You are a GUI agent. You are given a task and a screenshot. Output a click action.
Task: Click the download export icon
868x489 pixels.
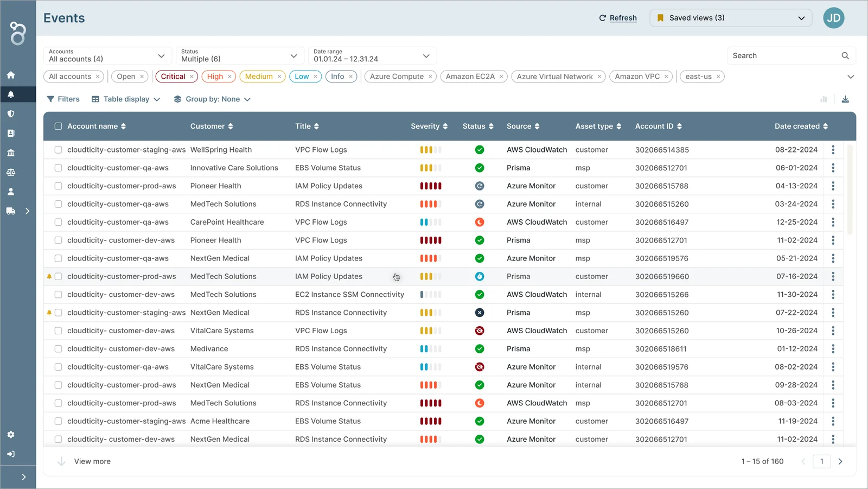[845, 99]
